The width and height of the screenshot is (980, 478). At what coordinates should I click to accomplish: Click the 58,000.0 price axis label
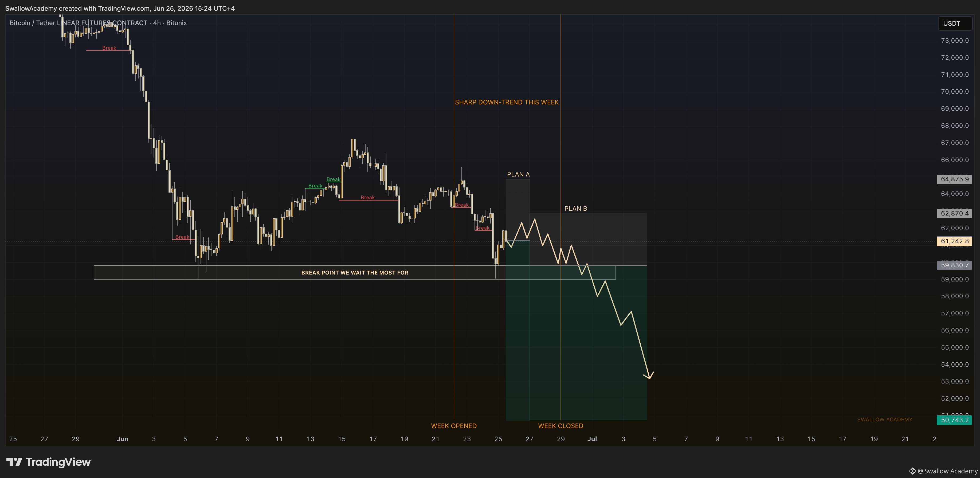pyautogui.click(x=955, y=296)
